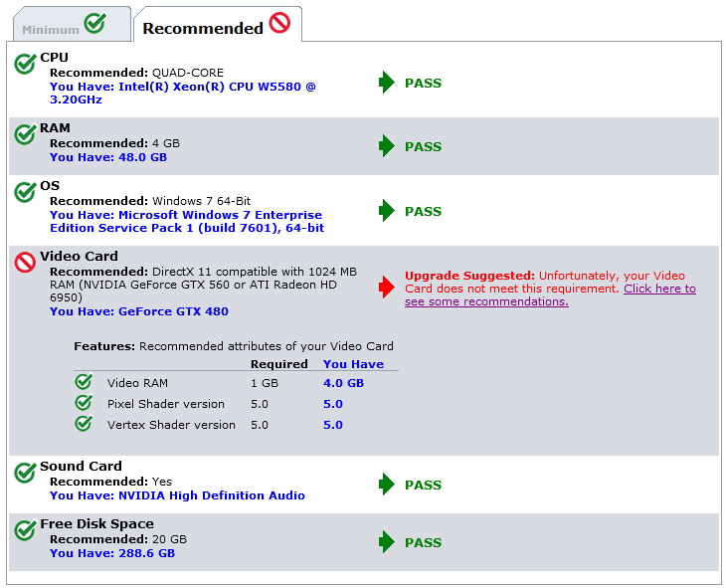Click the PASS label in the Sound Card row
This screenshot has width=726, height=588.
423,485
